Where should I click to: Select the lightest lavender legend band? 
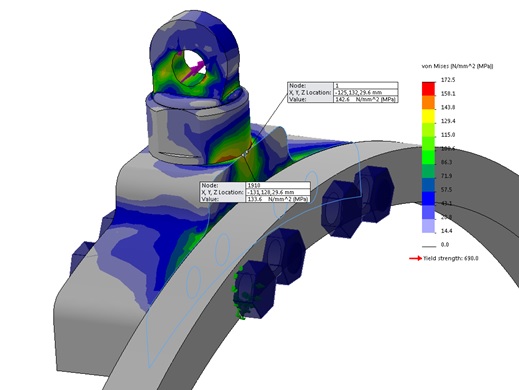(428, 226)
